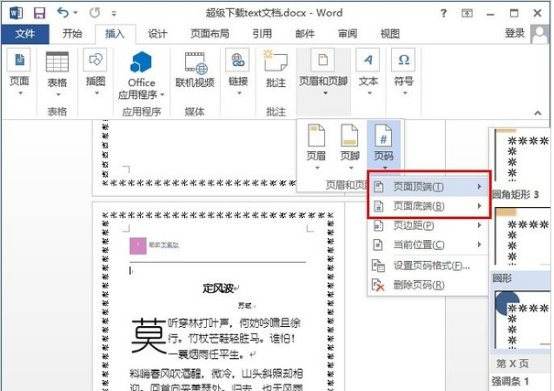Click the Office 应用程序 dropdown arrow
The height and width of the screenshot is (391, 554).
click(162, 95)
